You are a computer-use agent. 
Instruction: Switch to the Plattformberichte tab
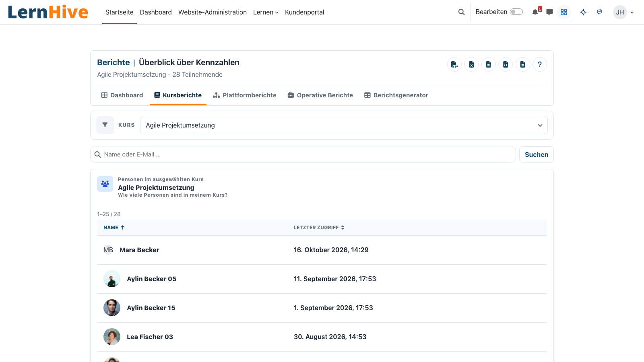pos(245,95)
